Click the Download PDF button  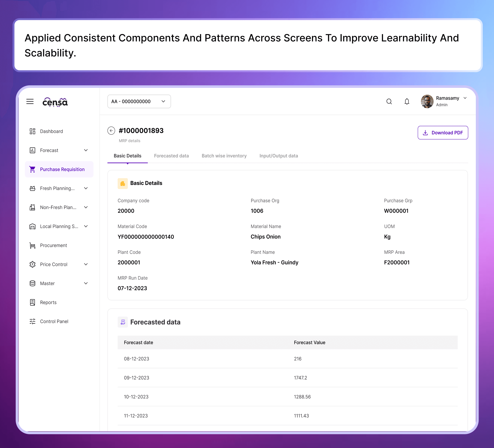pyautogui.click(x=443, y=133)
